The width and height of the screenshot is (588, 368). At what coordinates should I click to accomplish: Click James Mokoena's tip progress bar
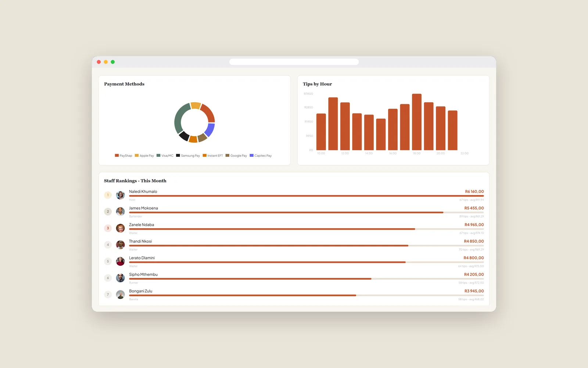coord(306,212)
